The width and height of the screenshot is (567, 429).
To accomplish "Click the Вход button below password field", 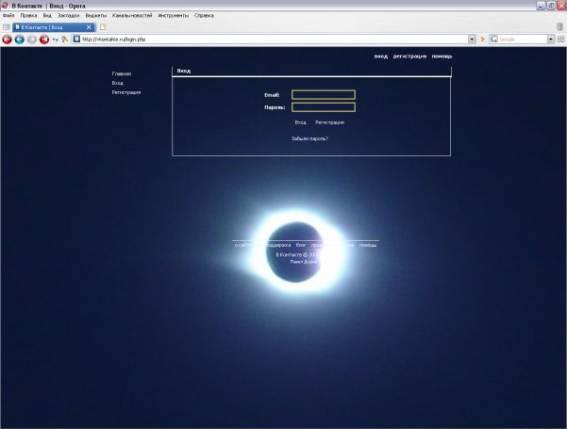I will click(300, 123).
